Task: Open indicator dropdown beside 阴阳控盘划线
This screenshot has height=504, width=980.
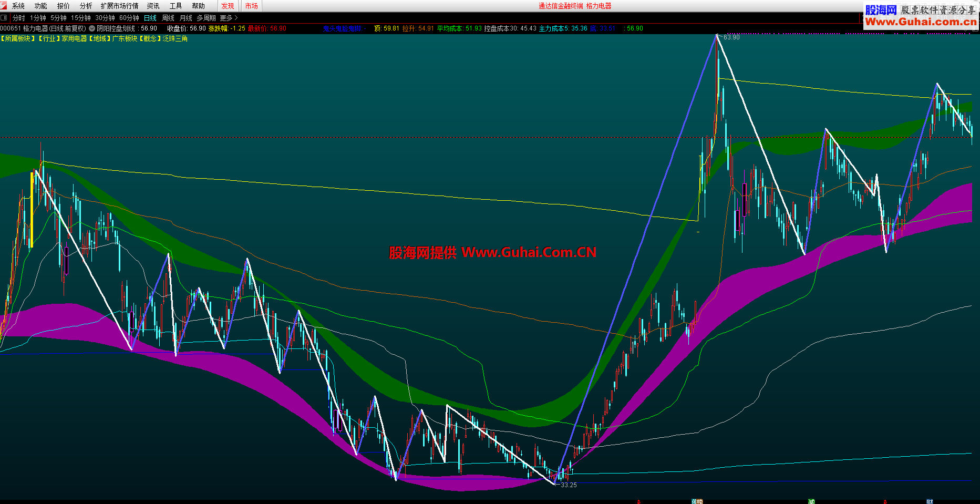Action: [x=92, y=28]
